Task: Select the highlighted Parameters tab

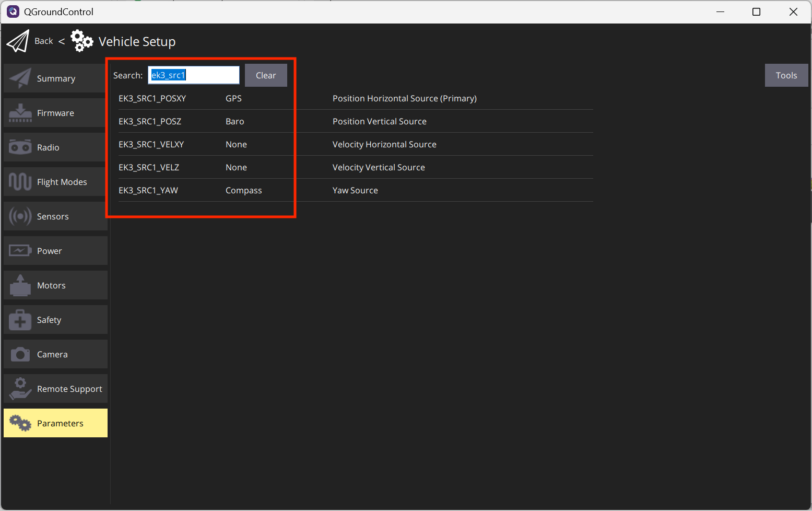Action: pos(55,423)
